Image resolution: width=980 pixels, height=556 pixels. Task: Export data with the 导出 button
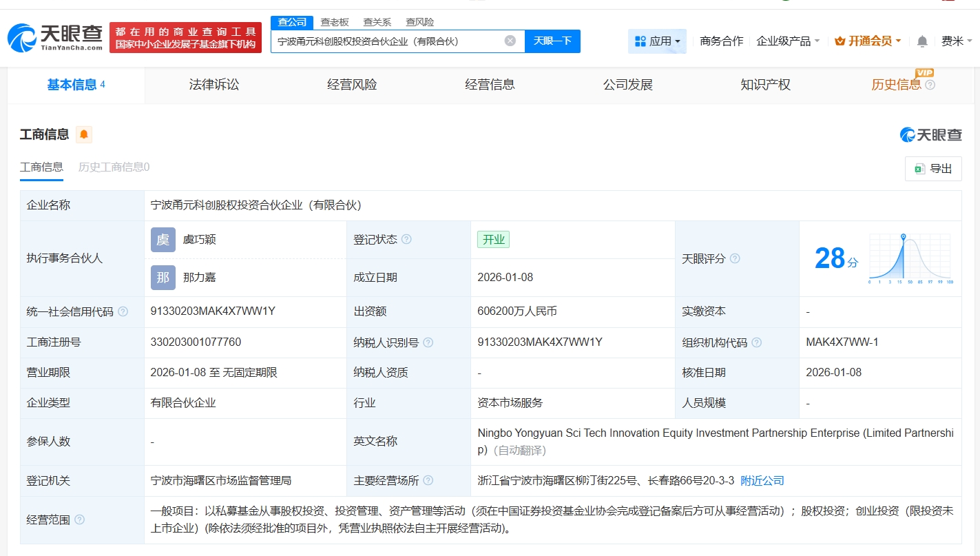933,169
